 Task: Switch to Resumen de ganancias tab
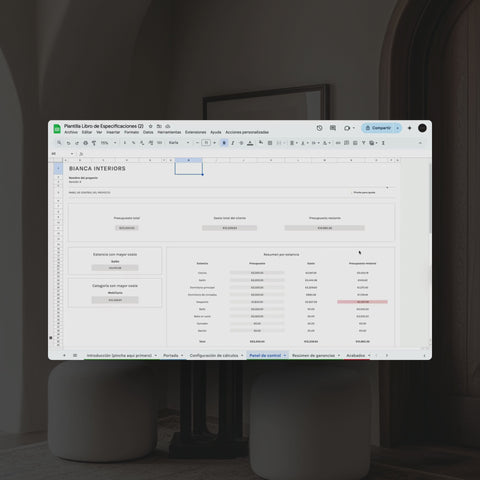click(313, 355)
